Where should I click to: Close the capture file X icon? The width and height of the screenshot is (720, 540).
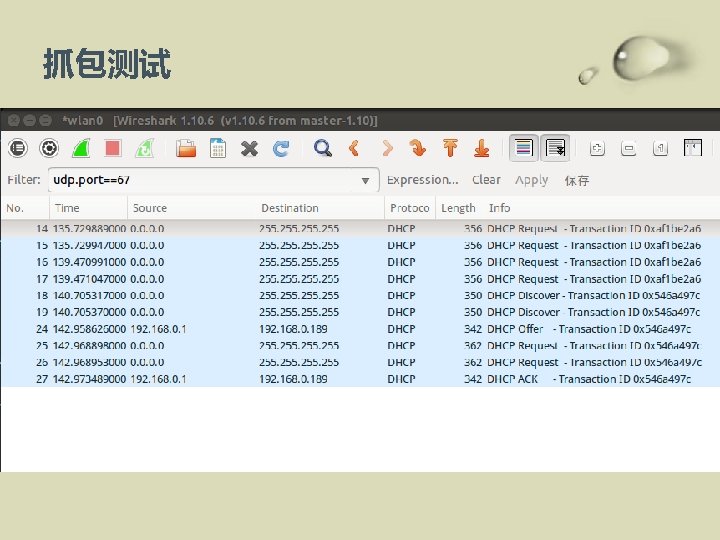[249, 148]
